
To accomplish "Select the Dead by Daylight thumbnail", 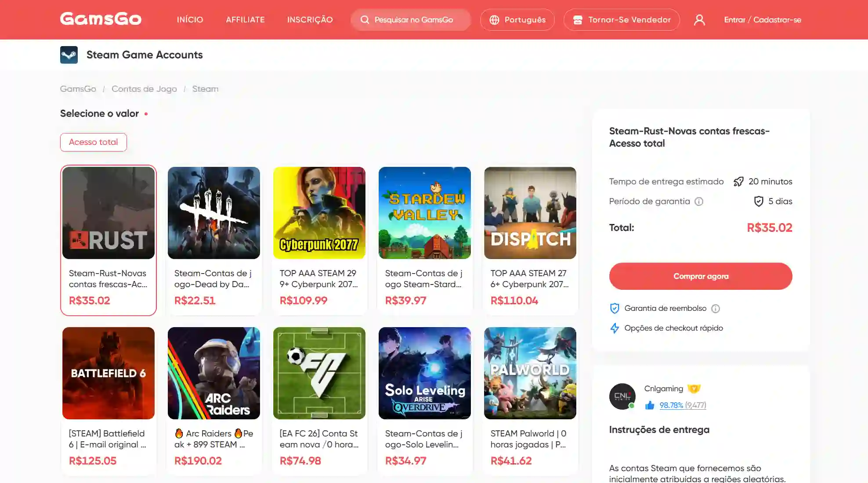I will [x=214, y=213].
